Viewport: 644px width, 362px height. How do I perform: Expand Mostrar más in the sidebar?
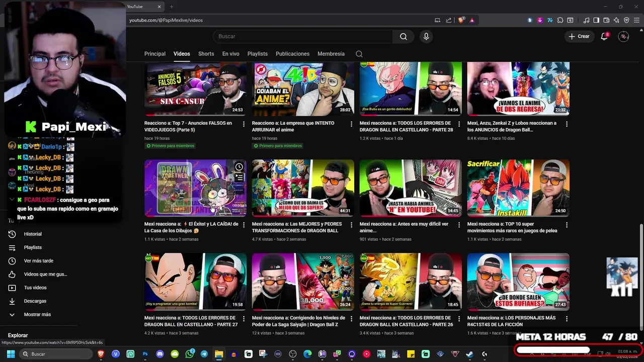click(38, 314)
